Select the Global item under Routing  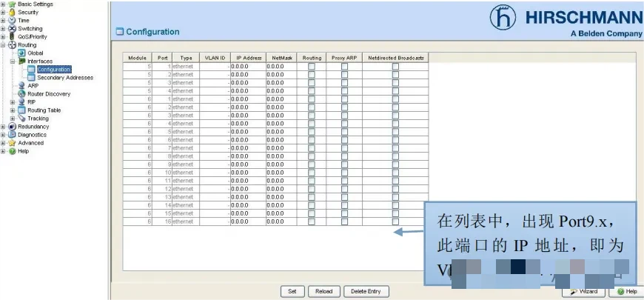[36, 53]
